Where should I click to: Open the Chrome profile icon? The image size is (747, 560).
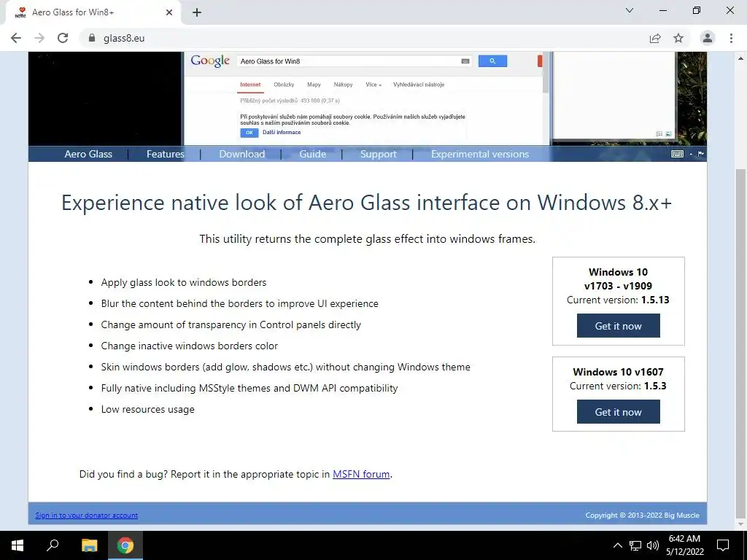point(708,38)
